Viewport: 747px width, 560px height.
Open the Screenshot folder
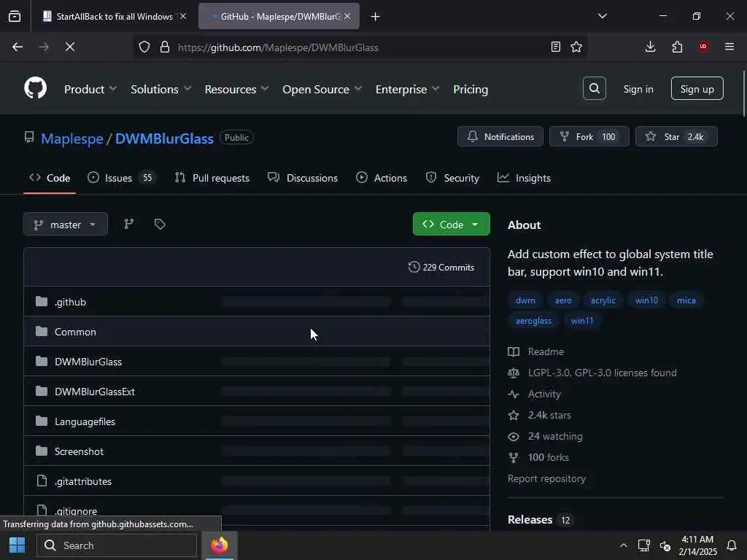[x=79, y=451]
